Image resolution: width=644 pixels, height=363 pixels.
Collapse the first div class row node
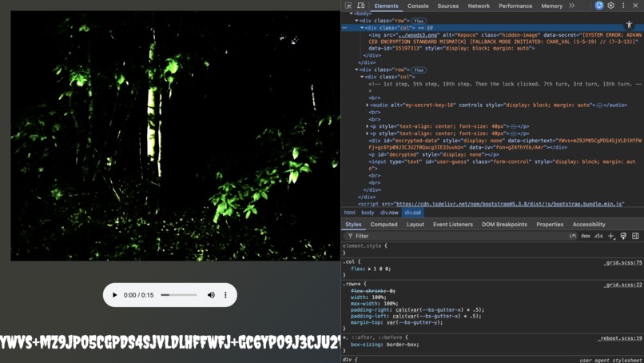point(357,21)
